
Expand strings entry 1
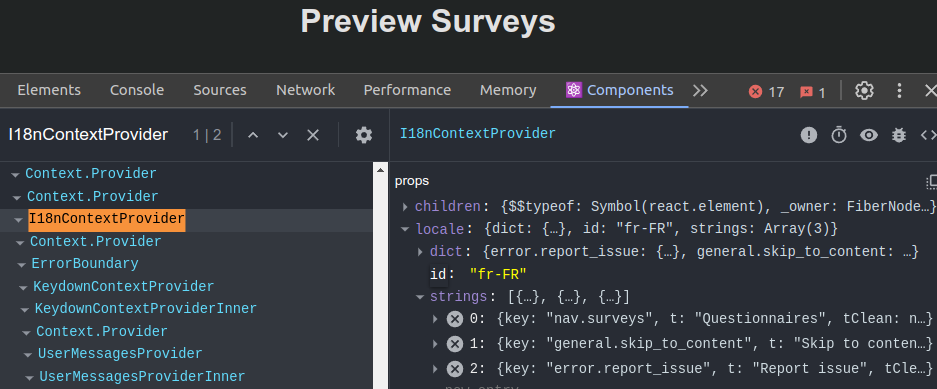[435, 344]
